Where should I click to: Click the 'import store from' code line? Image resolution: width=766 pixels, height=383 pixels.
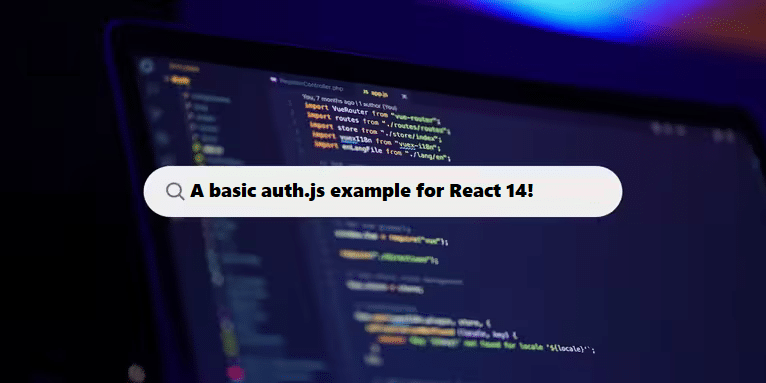pos(375,132)
